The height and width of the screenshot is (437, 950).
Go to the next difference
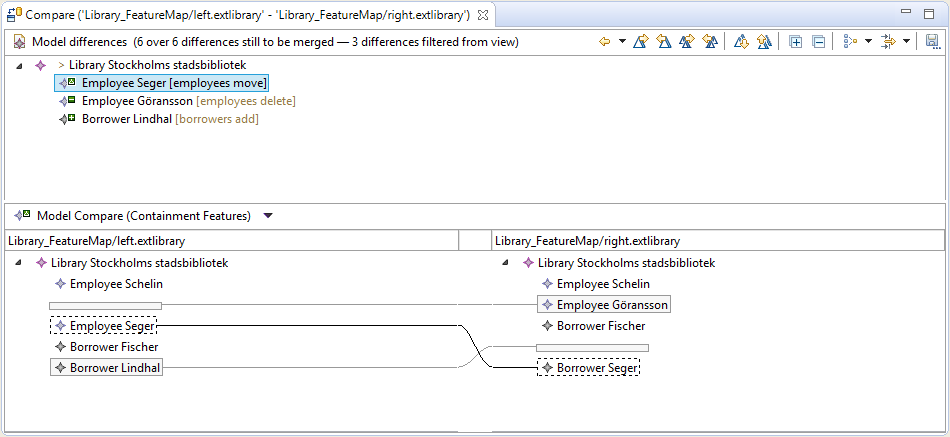tap(741, 42)
